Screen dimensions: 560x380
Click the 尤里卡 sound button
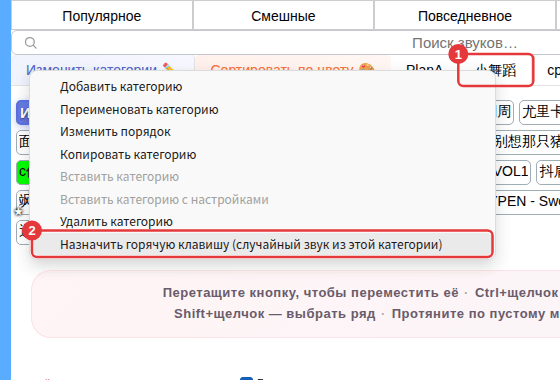coord(540,112)
